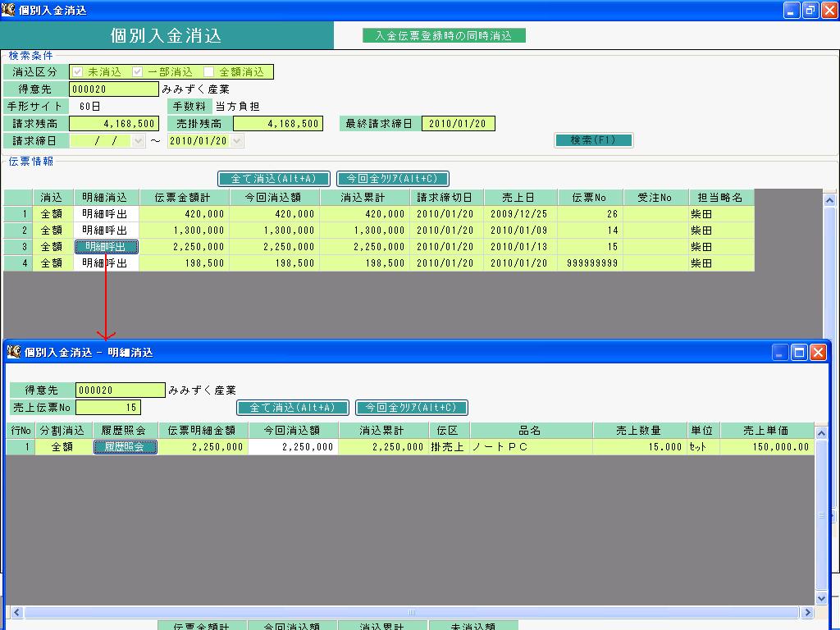Click 入金伝票登録時の同時消込 button

pos(444,35)
